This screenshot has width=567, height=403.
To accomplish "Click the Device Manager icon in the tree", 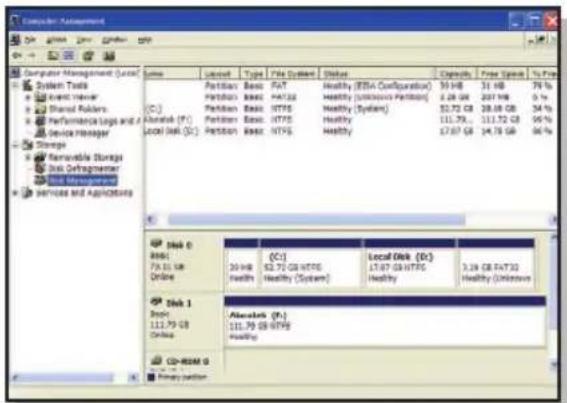I will pos(40,133).
